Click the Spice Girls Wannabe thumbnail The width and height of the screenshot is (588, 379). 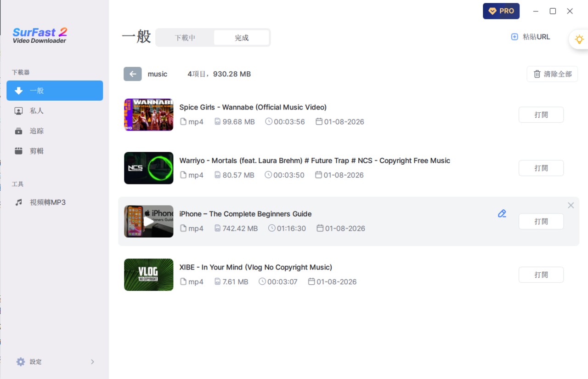tap(148, 115)
